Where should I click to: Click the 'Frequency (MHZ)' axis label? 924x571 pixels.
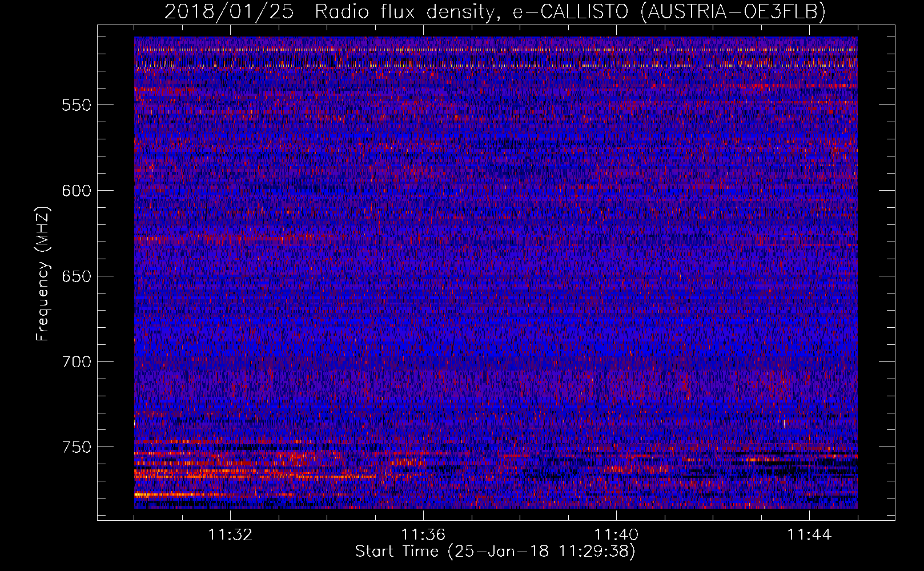[43, 274]
